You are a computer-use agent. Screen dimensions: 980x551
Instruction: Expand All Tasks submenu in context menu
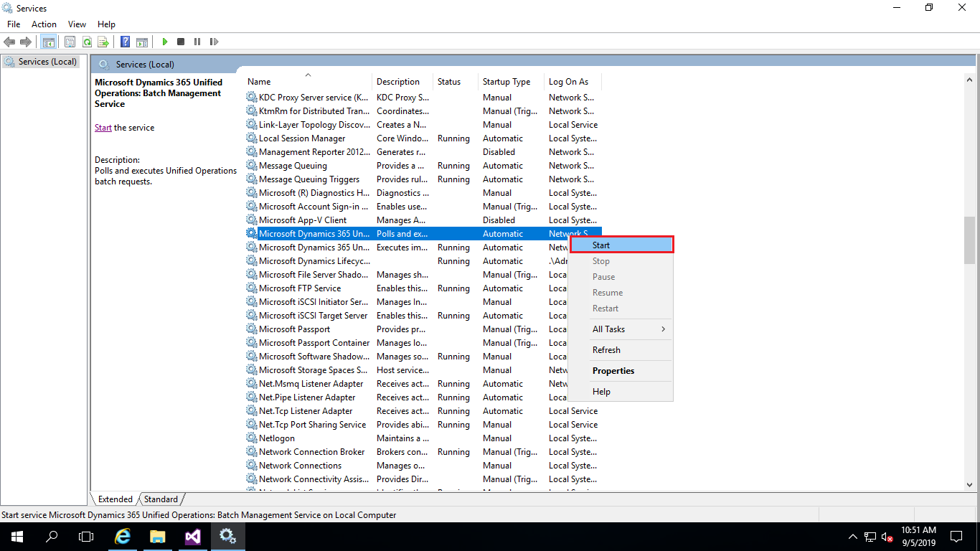[621, 329]
